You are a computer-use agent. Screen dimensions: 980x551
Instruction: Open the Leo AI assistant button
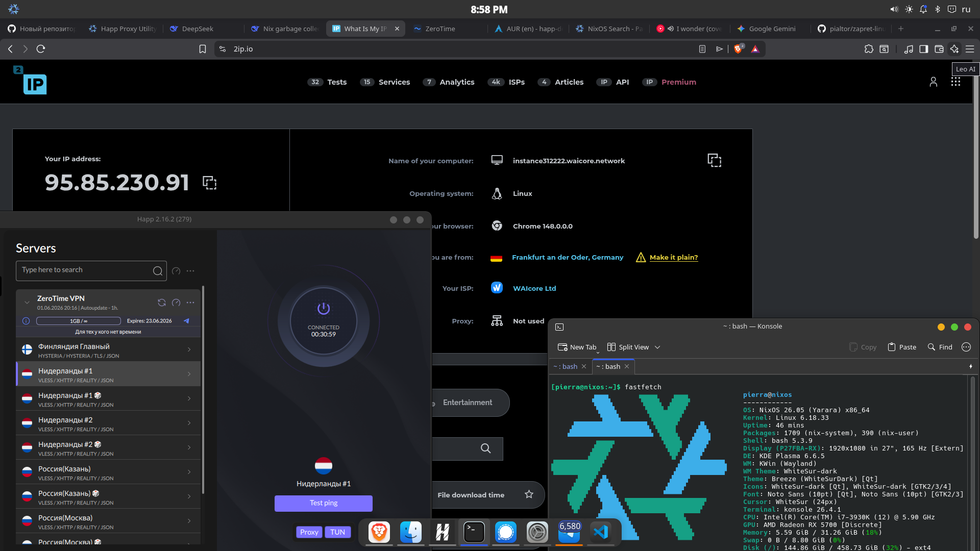point(954,49)
